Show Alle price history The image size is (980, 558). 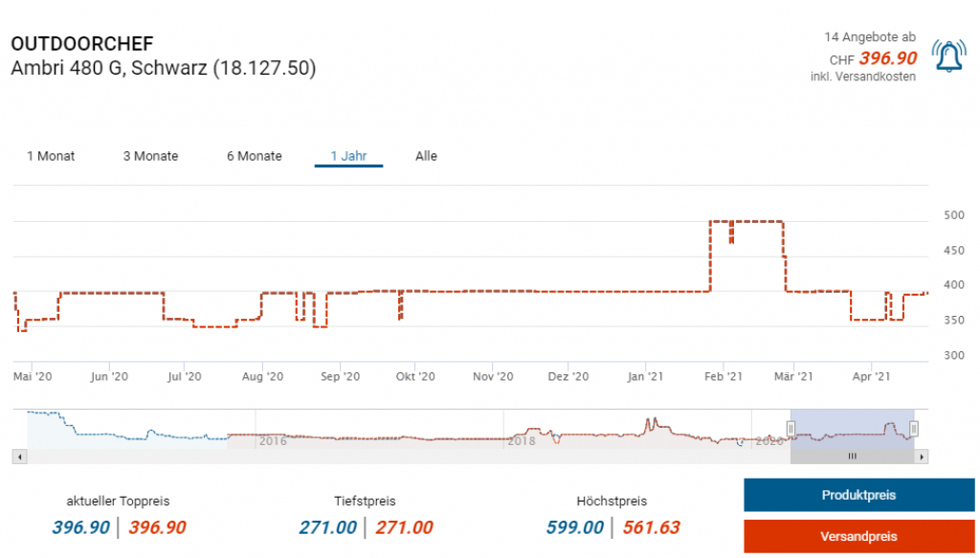click(x=426, y=156)
